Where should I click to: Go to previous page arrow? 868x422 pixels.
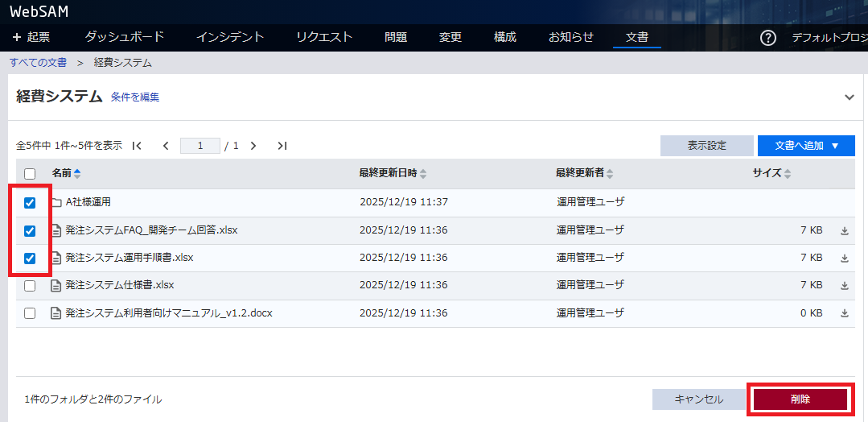click(166, 146)
